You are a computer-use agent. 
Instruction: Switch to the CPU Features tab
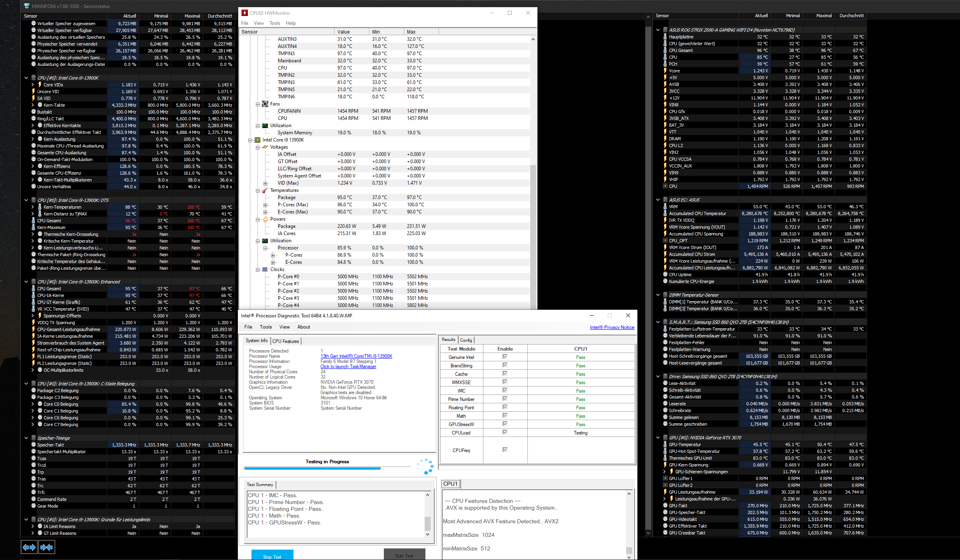point(285,341)
